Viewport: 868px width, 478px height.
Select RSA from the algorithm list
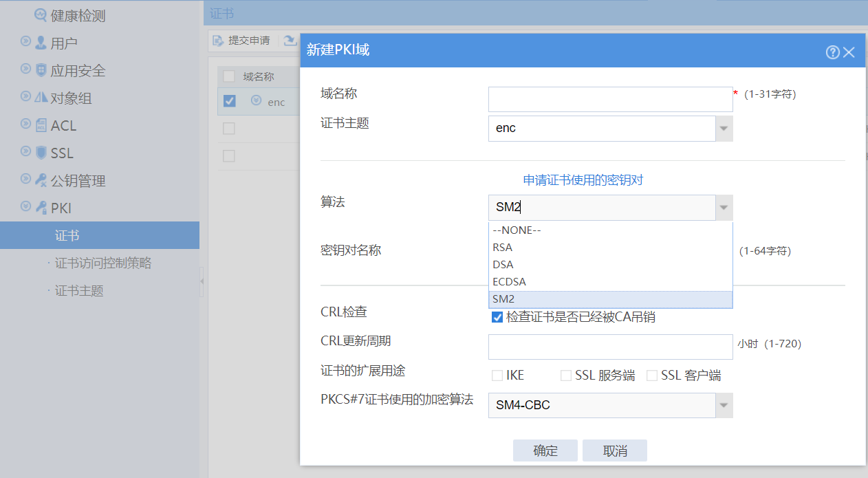point(503,248)
